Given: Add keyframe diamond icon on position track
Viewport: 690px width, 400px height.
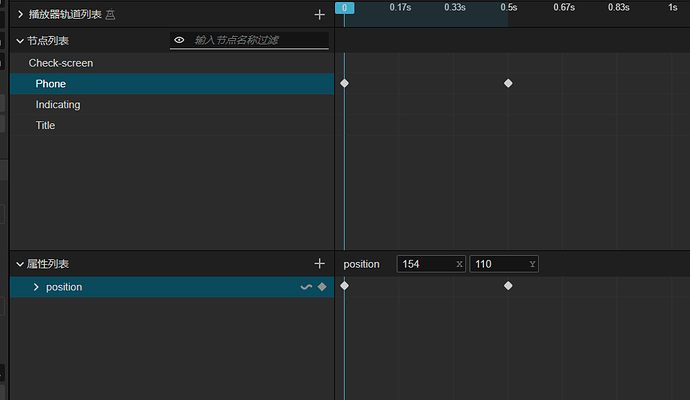Looking at the screenshot, I should point(322,287).
